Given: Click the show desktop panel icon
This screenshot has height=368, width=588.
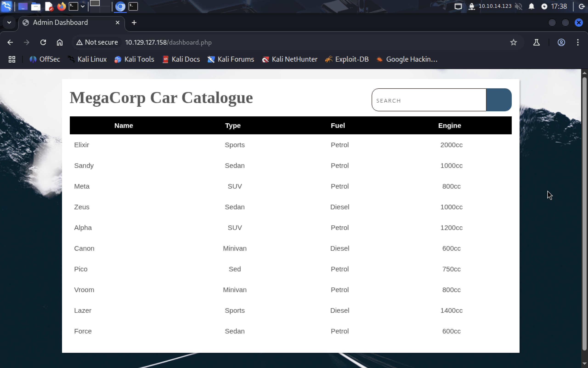Looking at the screenshot, I should tap(23, 6).
